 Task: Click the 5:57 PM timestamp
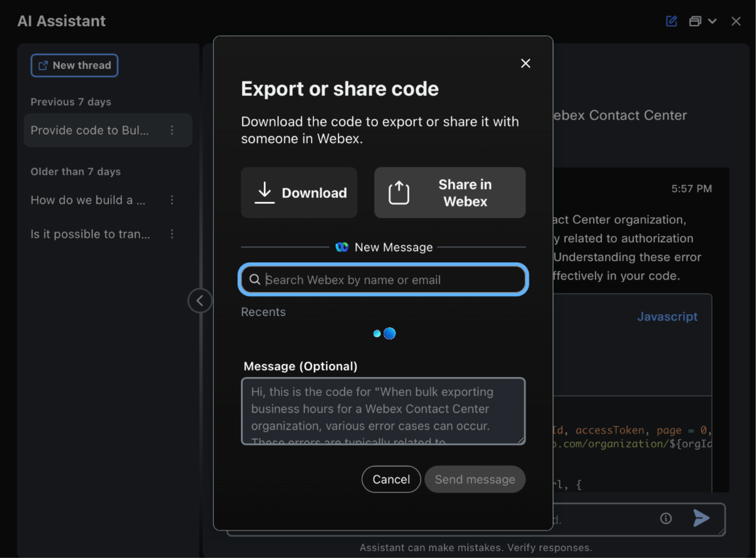[691, 189]
